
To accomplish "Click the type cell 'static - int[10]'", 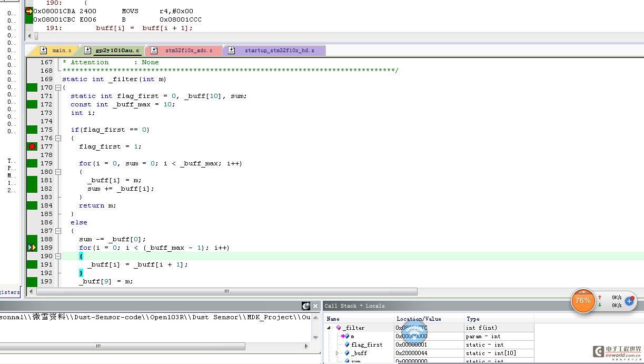I will (x=491, y=353).
